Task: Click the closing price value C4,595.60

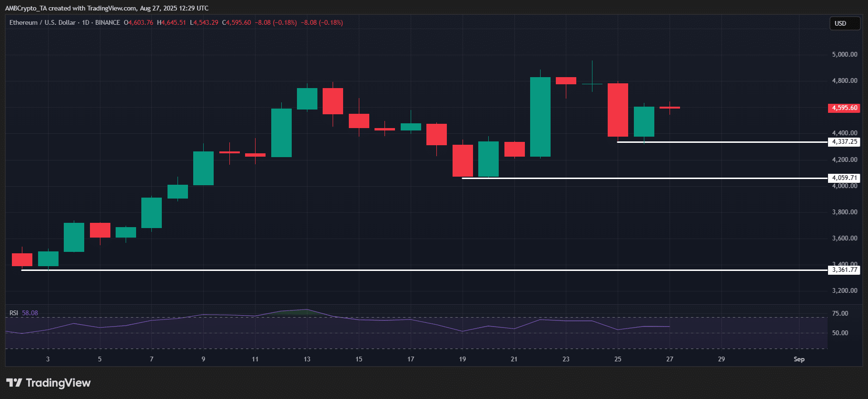Action: pos(237,22)
